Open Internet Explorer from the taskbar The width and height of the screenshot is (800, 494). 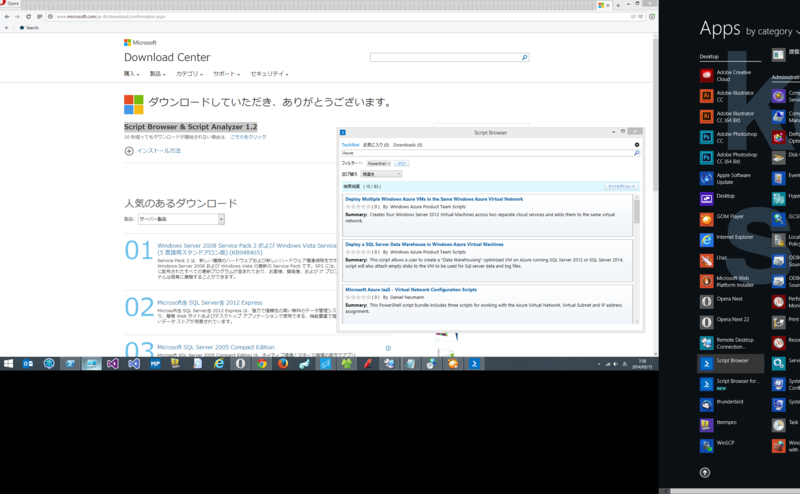(x=219, y=364)
